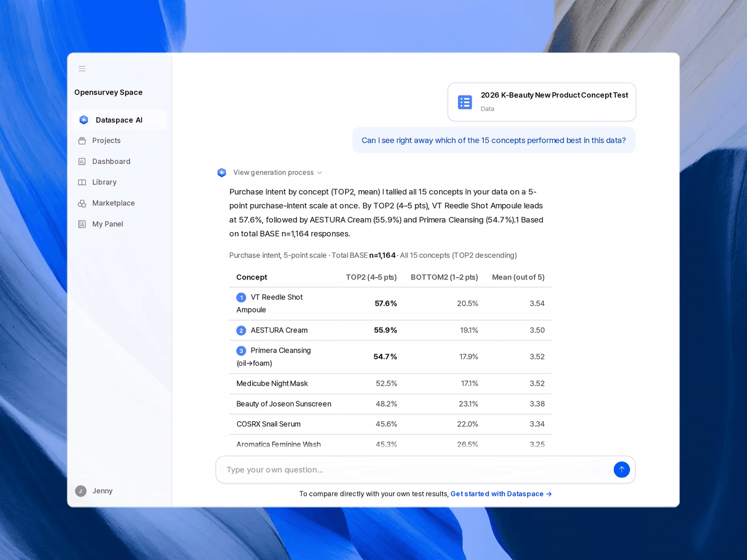The width and height of the screenshot is (747, 560).
Task: Click Jenny's user avatar icon
Action: (81, 491)
